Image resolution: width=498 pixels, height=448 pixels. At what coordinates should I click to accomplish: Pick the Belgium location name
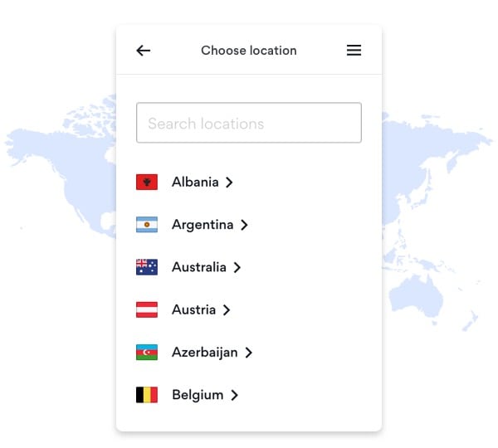pyautogui.click(x=198, y=395)
